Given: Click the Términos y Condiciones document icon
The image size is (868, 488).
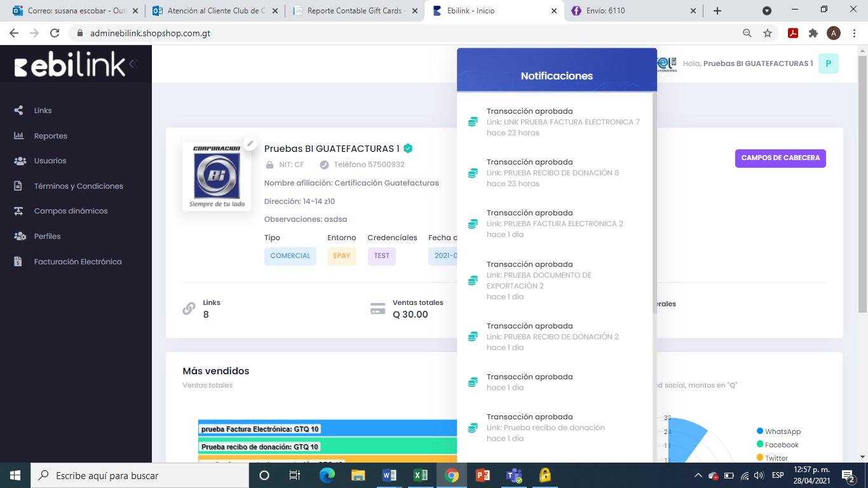Looking at the screenshot, I should (x=19, y=186).
